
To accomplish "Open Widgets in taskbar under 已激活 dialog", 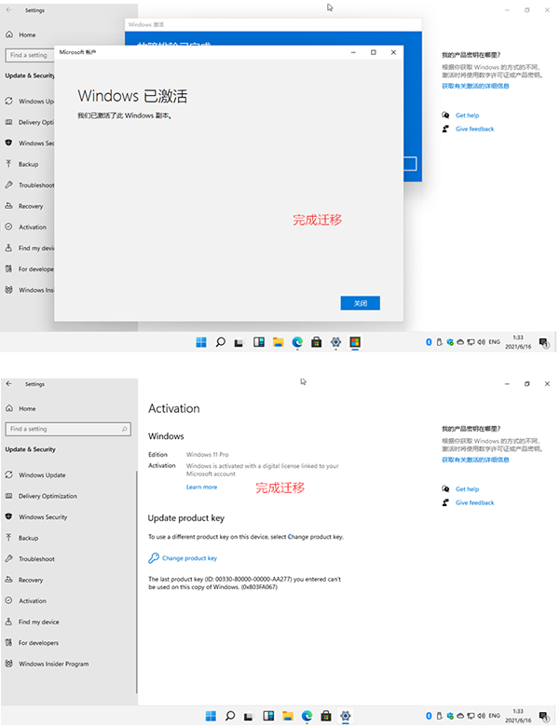I will click(259, 342).
